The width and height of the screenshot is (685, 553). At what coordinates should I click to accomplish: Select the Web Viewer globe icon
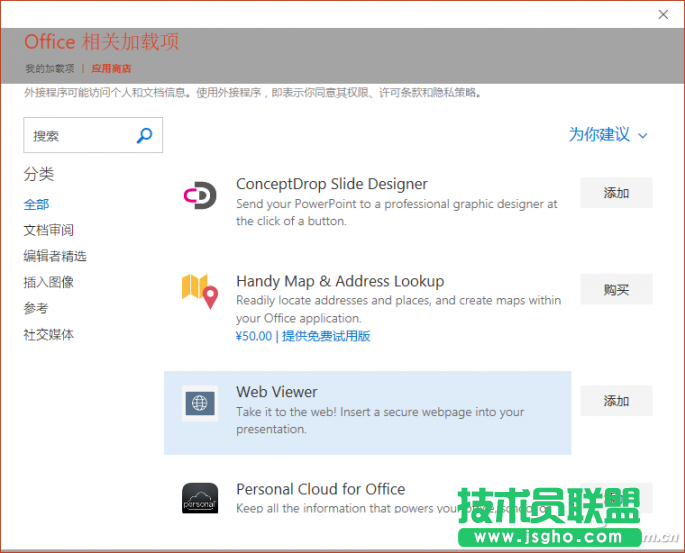click(200, 403)
